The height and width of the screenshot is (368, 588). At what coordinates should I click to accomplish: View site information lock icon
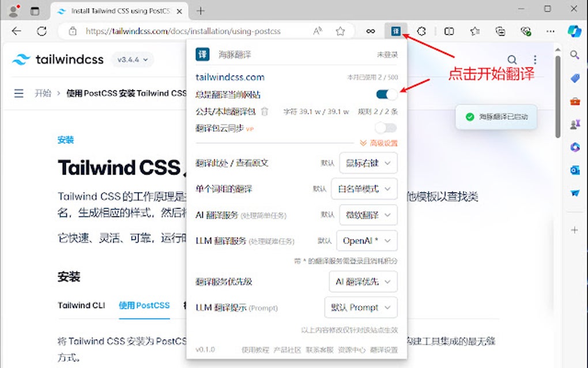73,31
